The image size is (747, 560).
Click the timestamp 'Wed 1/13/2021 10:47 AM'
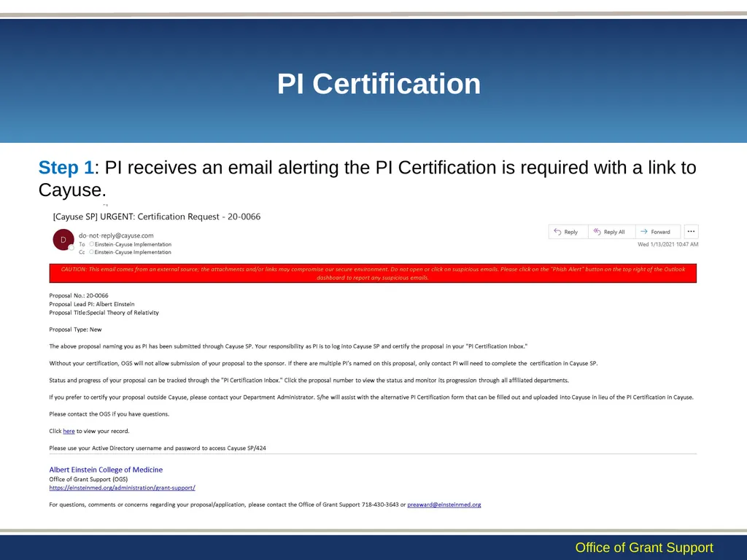668,244
